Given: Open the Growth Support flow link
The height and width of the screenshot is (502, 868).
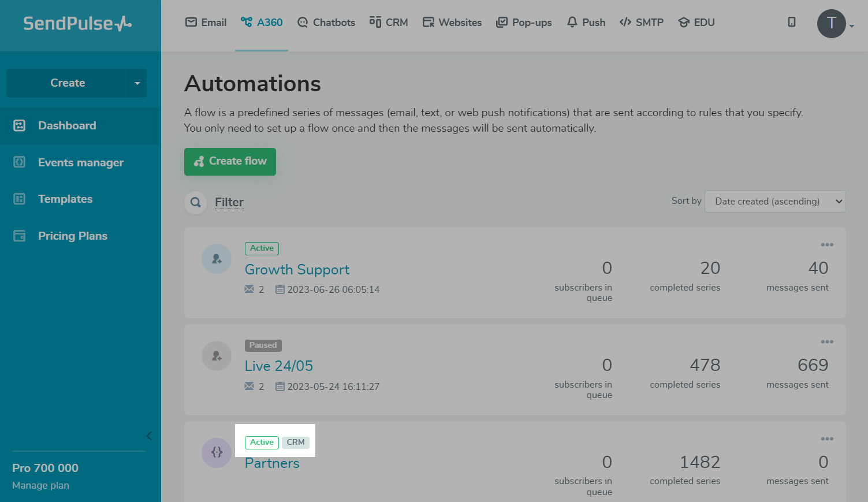Looking at the screenshot, I should coord(297,270).
